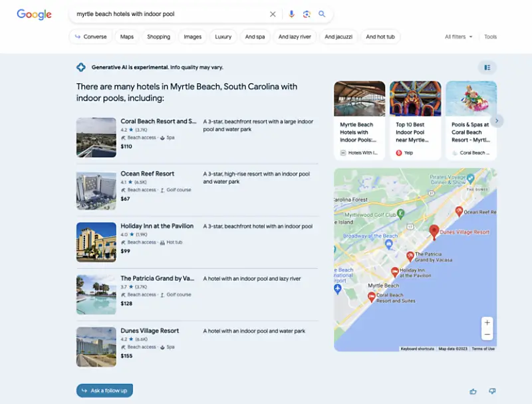Image resolution: width=532 pixels, height=404 pixels.
Task: Click the $67 price for Ocean Reef
Action: pos(125,198)
